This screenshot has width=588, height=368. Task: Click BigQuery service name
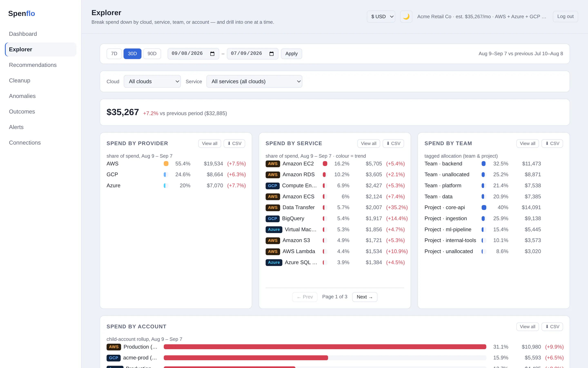click(293, 219)
